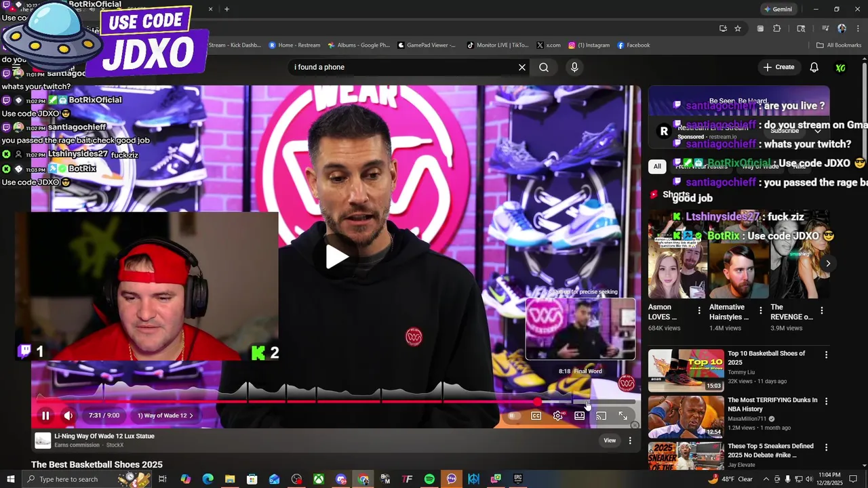The height and width of the screenshot is (488, 868).
Task: Cast the video to a TV
Action: (x=601, y=415)
